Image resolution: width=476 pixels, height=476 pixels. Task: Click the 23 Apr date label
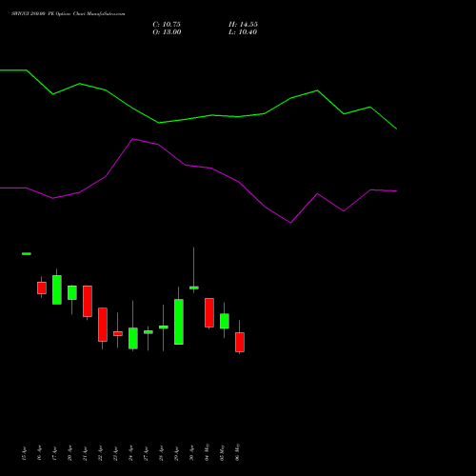coord(115,453)
